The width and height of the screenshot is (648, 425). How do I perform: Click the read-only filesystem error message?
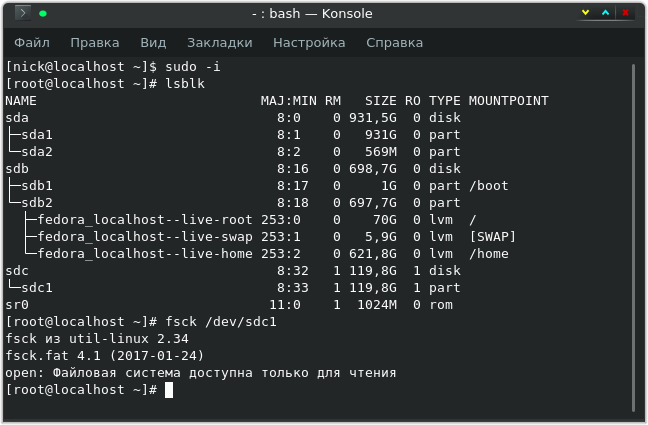[200, 373]
